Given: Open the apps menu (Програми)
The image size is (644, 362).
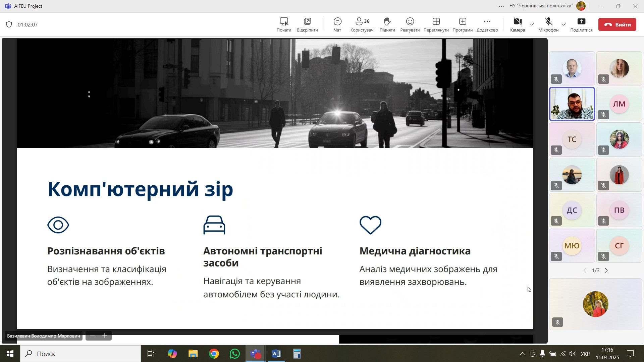Looking at the screenshot, I should click(463, 24).
